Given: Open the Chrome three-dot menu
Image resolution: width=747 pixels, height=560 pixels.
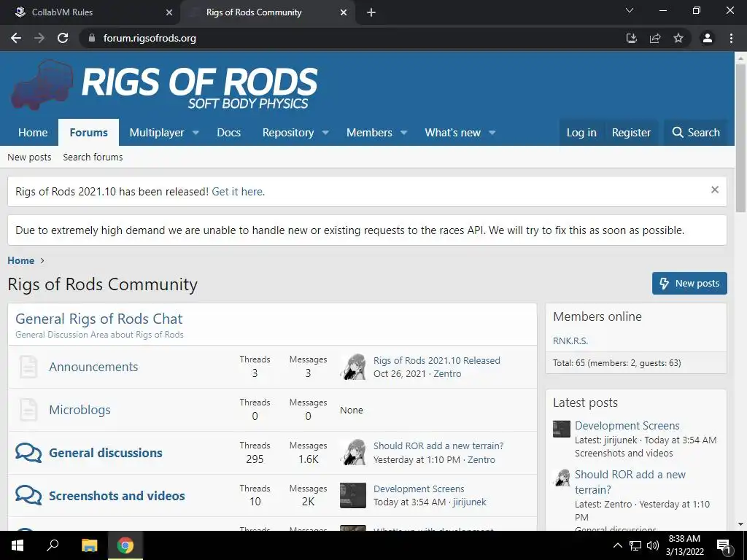Looking at the screenshot, I should (731, 38).
